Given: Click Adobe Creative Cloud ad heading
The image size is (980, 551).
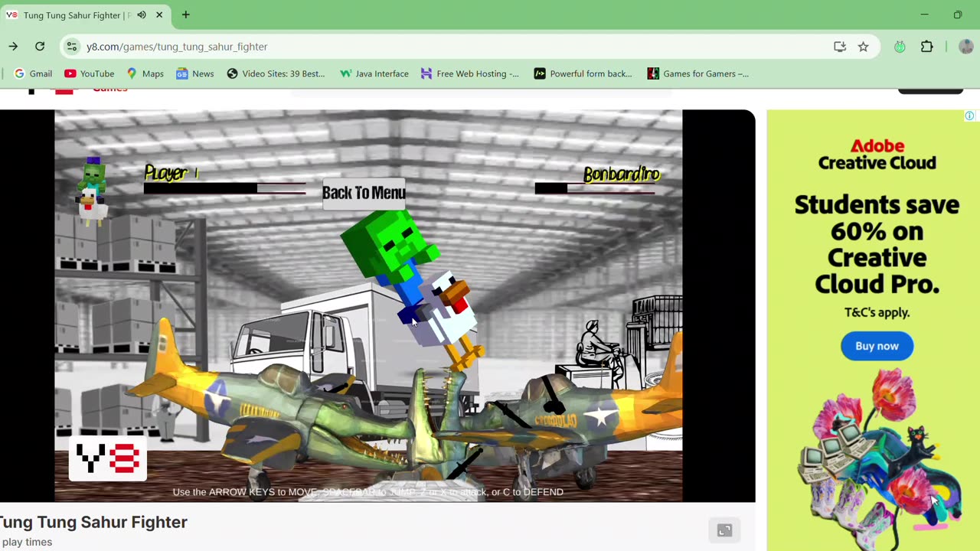Looking at the screenshot, I should (x=877, y=154).
